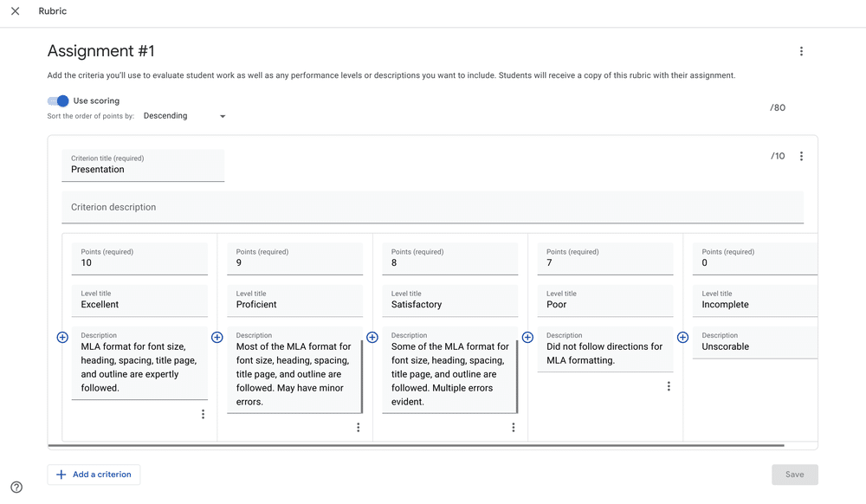Open options menu for Poor level
This screenshot has height=504, width=866.
point(669,386)
